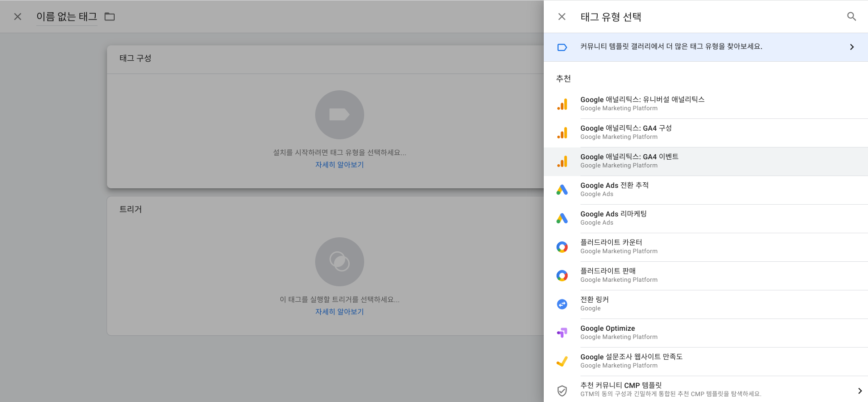Select Google Ads 전환 추적 text

coord(614,185)
